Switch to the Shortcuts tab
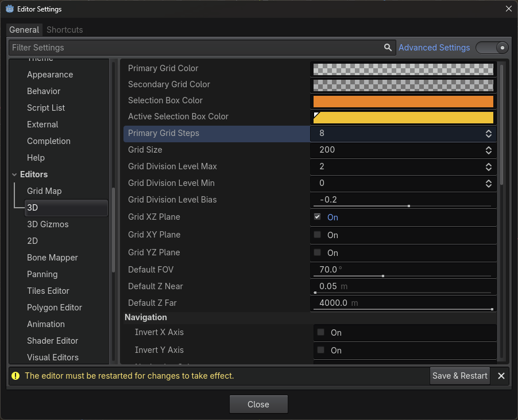The image size is (518, 420). click(x=64, y=30)
